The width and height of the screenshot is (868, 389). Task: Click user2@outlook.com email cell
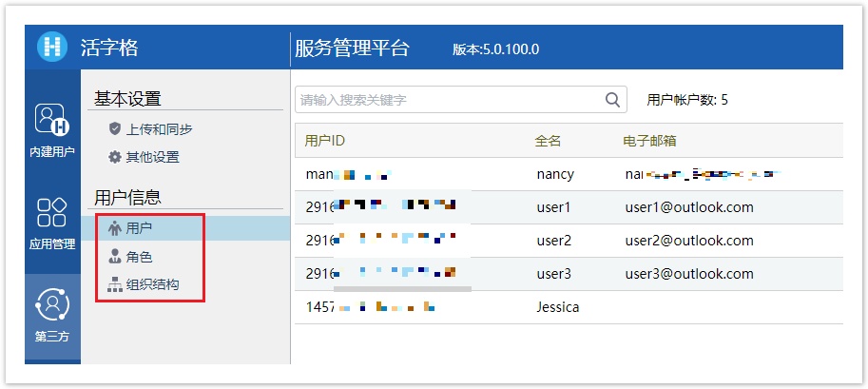pyautogui.click(x=689, y=241)
